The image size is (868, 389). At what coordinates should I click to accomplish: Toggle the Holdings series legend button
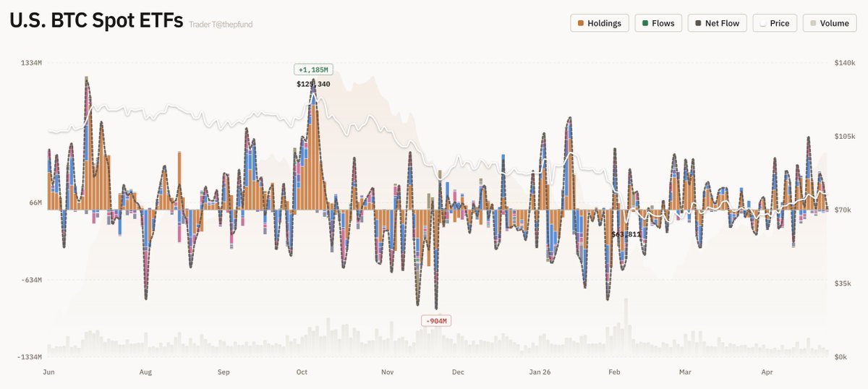click(600, 23)
